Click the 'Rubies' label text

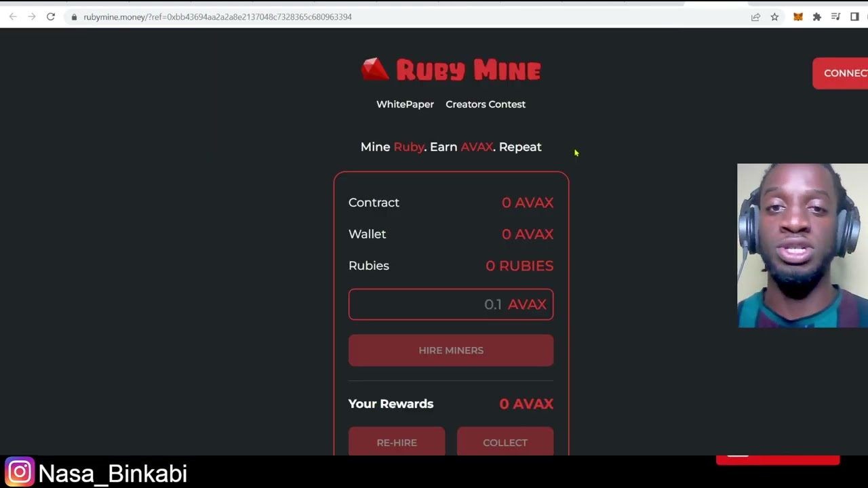[x=369, y=266]
